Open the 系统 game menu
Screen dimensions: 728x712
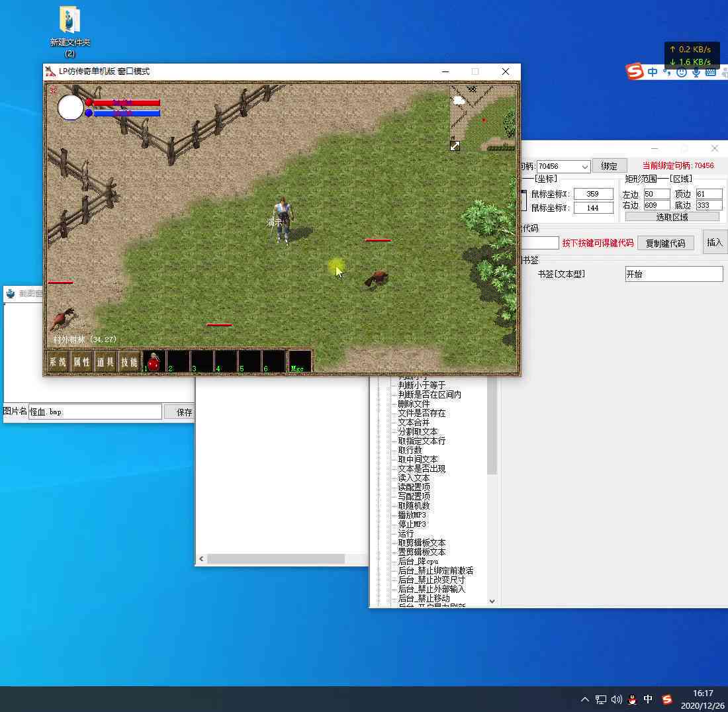(58, 361)
